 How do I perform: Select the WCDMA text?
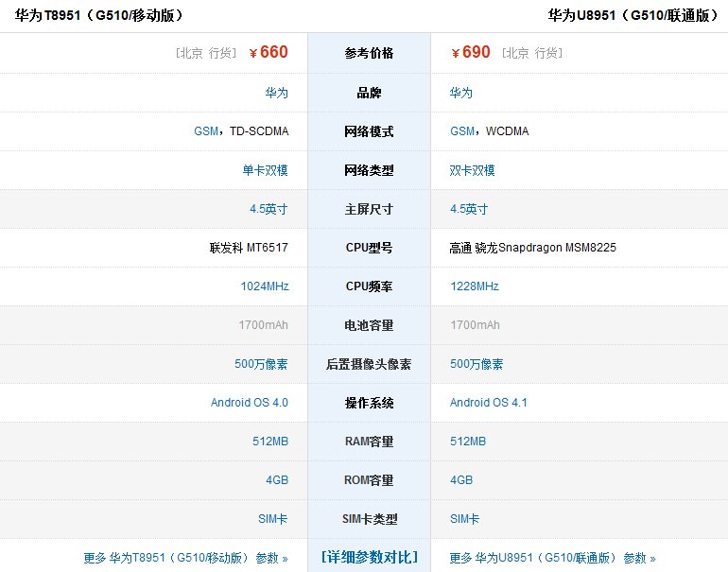pos(508,131)
